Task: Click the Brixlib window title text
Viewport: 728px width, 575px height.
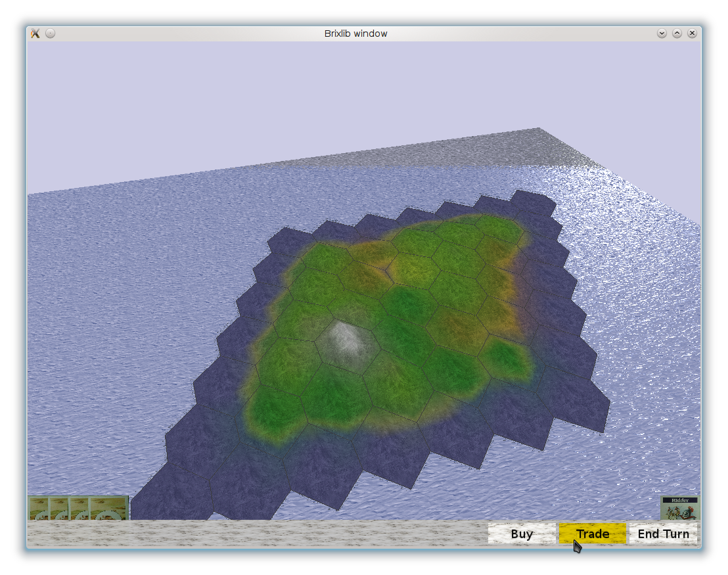Action: click(355, 34)
